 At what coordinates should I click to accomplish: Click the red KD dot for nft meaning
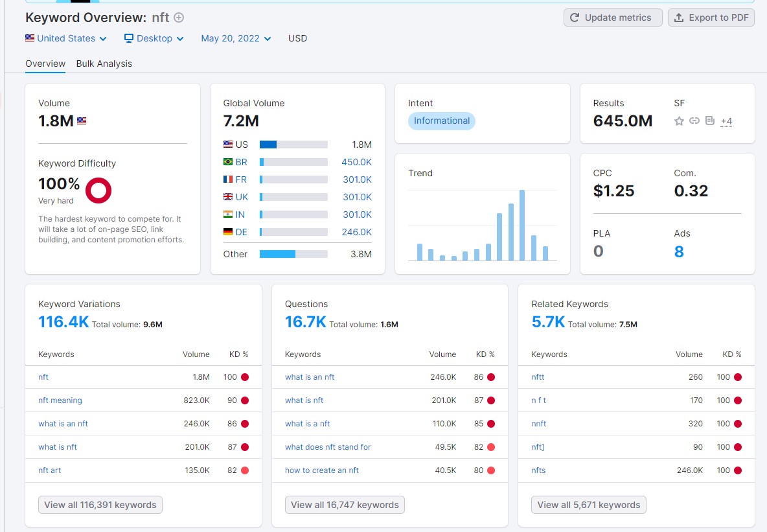pyautogui.click(x=245, y=400)
